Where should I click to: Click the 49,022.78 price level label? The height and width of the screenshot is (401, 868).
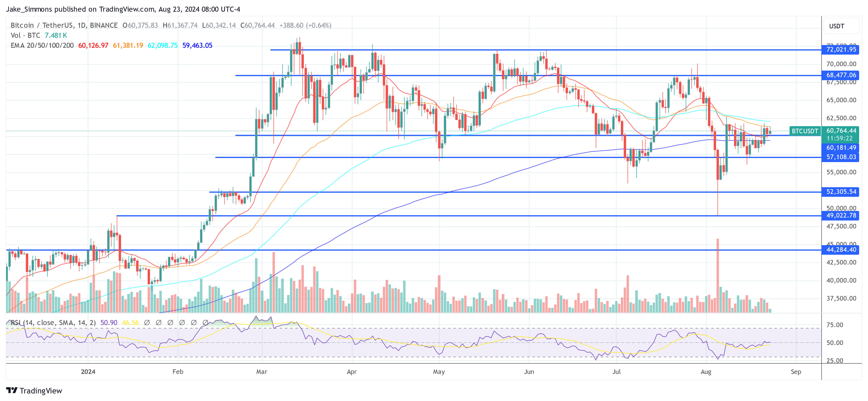(x=841, y=215)
